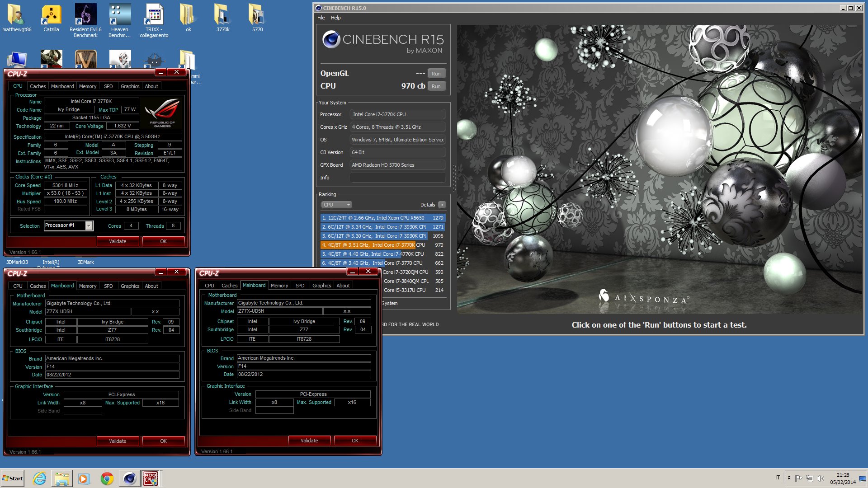Image resolution: width=868 pixels, height=488 pixels.
Task: Open SPD tab in Core Speed CPU-Z window
Action: [x=108, y=86]
